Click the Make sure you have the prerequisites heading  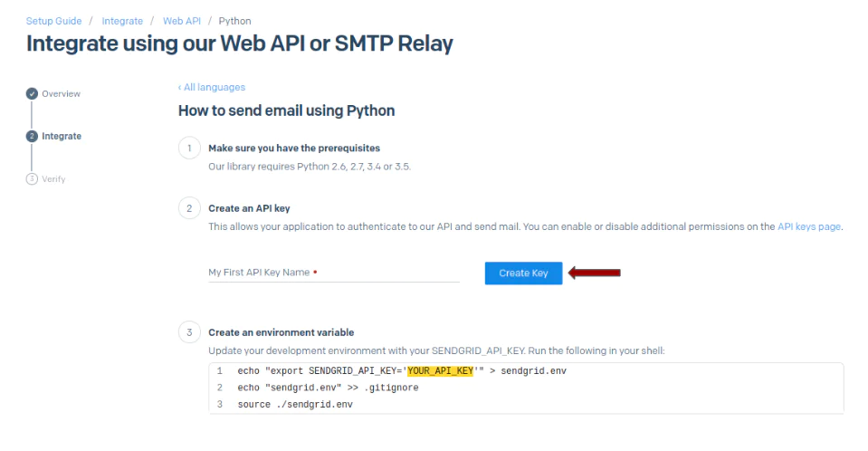point(294,148)
